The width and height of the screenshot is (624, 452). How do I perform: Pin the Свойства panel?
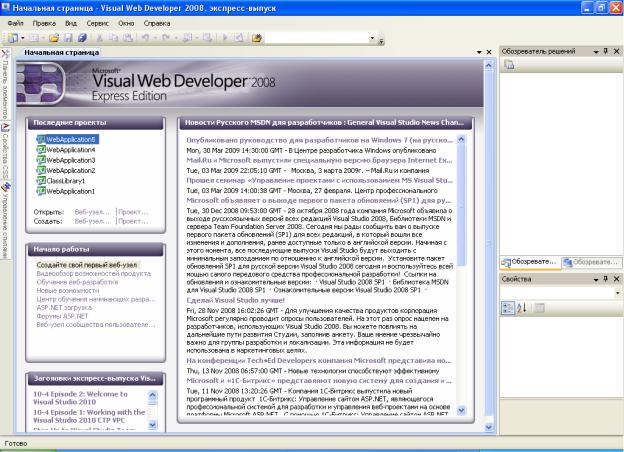606,279
